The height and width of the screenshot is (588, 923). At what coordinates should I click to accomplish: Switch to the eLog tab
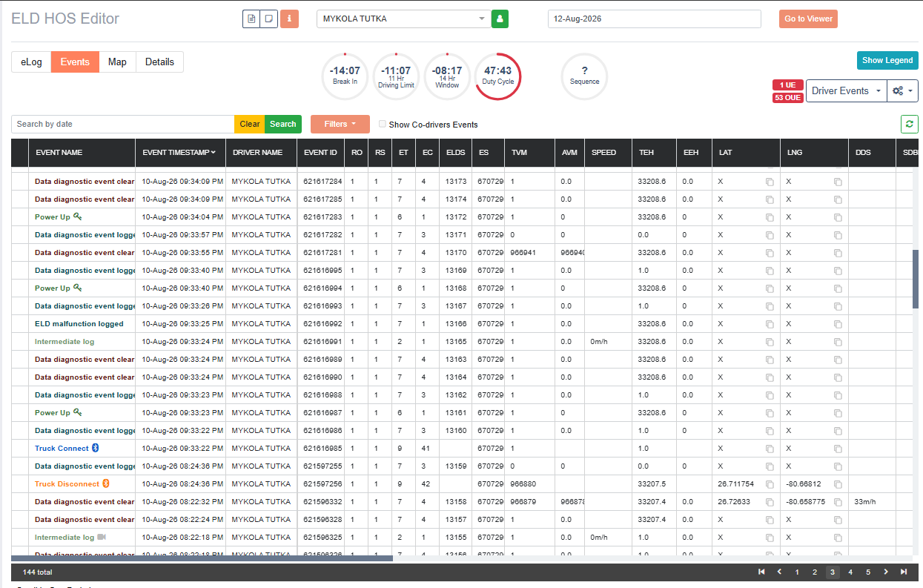click(x=31, y=62)
